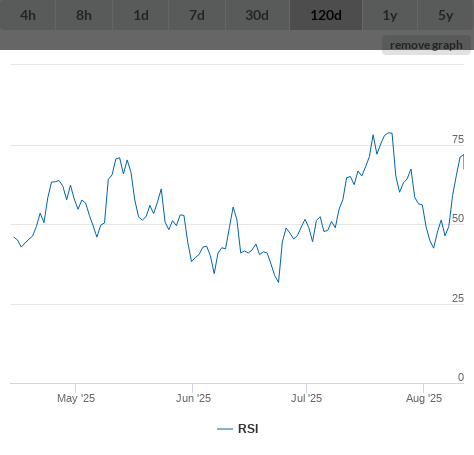Click the Jul '25 axis label
Image resolution: width=474 pixels, height=455 pixels.
coord(306,398)
